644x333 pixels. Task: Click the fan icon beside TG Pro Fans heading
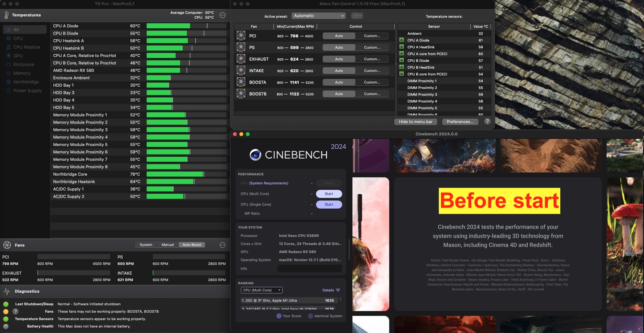click(7, 245)
